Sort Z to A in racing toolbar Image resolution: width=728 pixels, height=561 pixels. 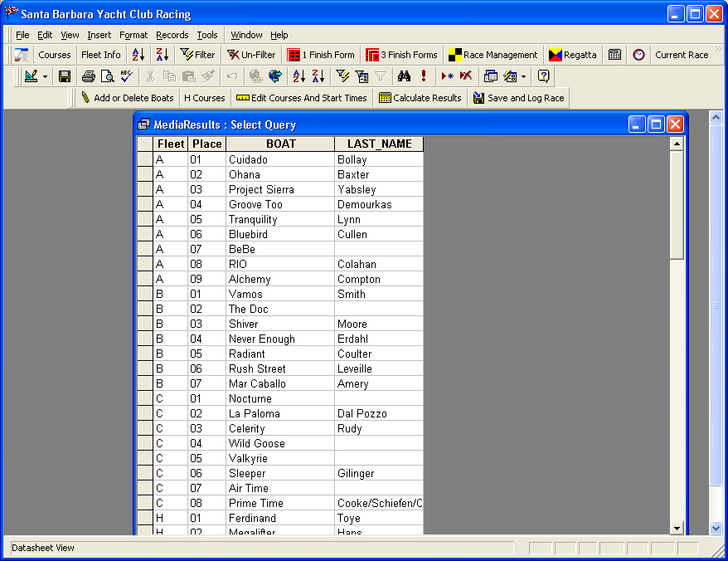(x=163, y=55)
